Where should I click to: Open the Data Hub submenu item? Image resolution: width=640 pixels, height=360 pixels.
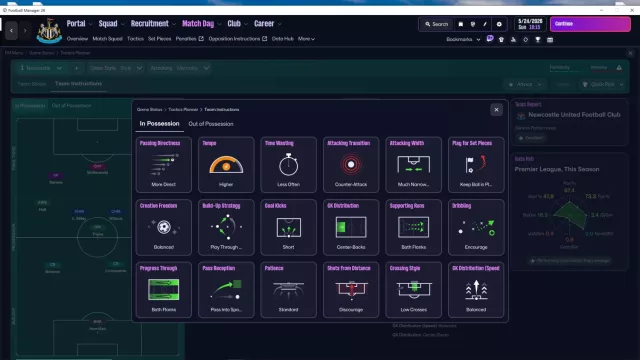tap(282, 39)
